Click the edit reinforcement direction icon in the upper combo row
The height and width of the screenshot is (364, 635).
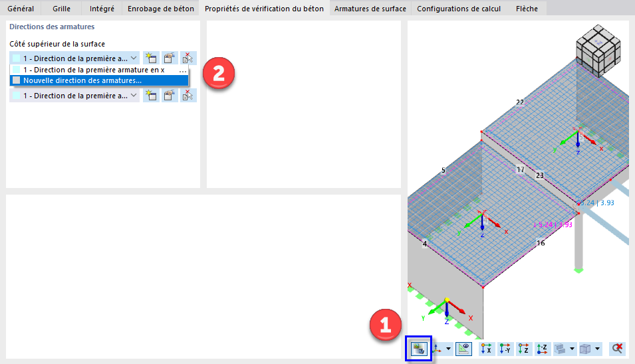pyautogui.click(x=170, y=58)
